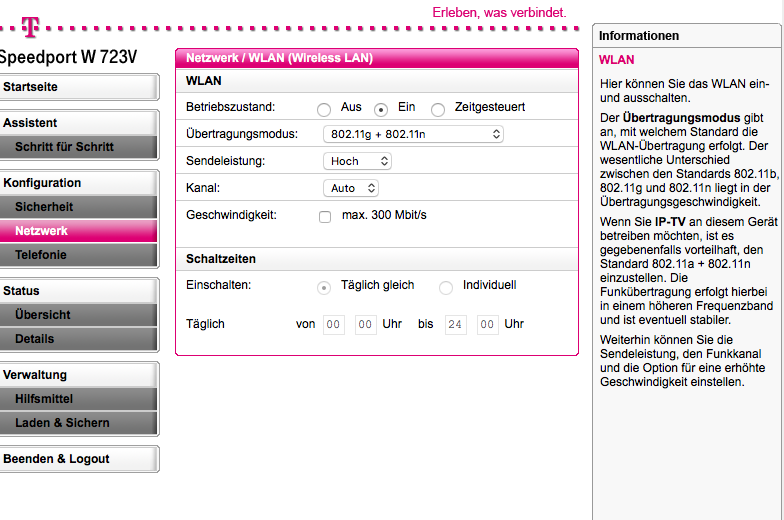Click the 'von' minutes field
Screen dimensions: 784x520
pyautogui.click(x=366, y=324)
